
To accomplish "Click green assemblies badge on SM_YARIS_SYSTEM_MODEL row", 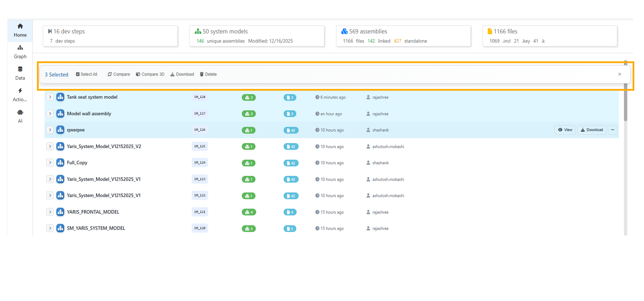I will (x=249, y=229).
